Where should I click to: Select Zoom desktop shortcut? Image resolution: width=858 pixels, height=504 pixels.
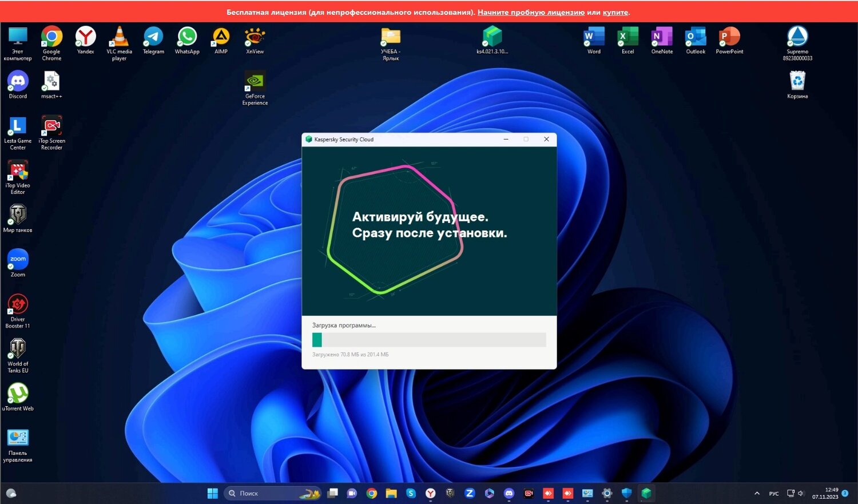[x=18, y=263]
